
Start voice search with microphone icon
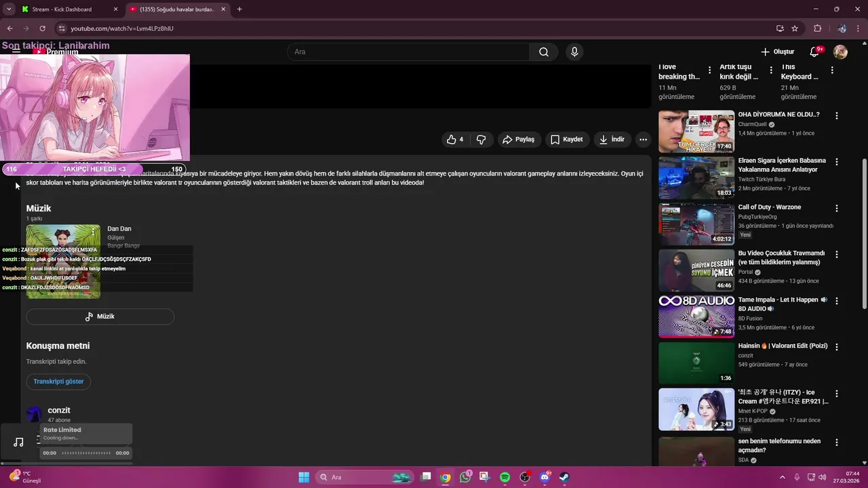[574, 52]
